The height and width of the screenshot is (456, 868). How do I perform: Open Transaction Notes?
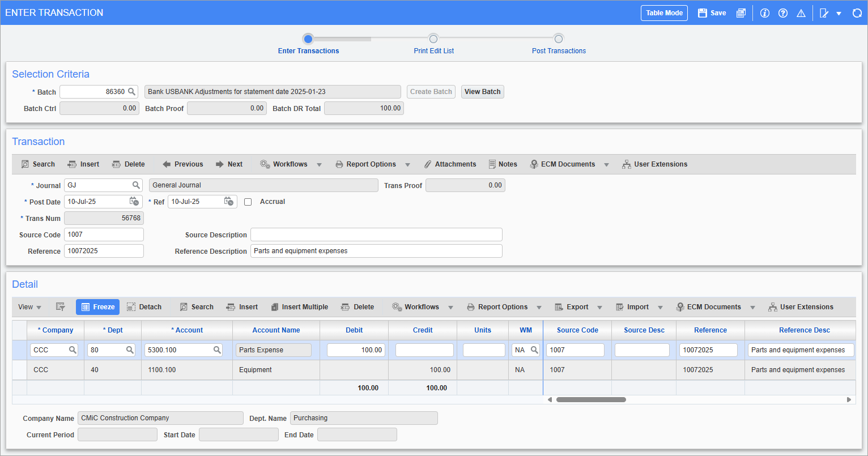click(x=503, y=164)
